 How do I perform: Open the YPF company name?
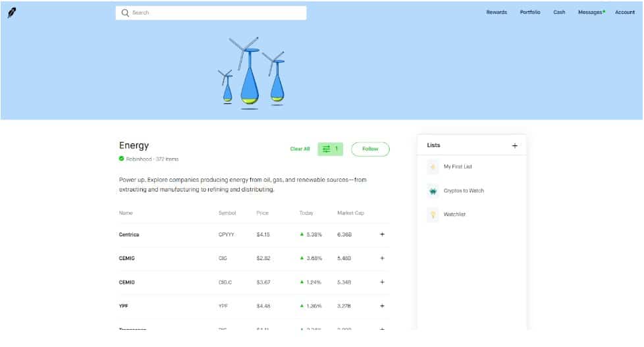point(123,306)
